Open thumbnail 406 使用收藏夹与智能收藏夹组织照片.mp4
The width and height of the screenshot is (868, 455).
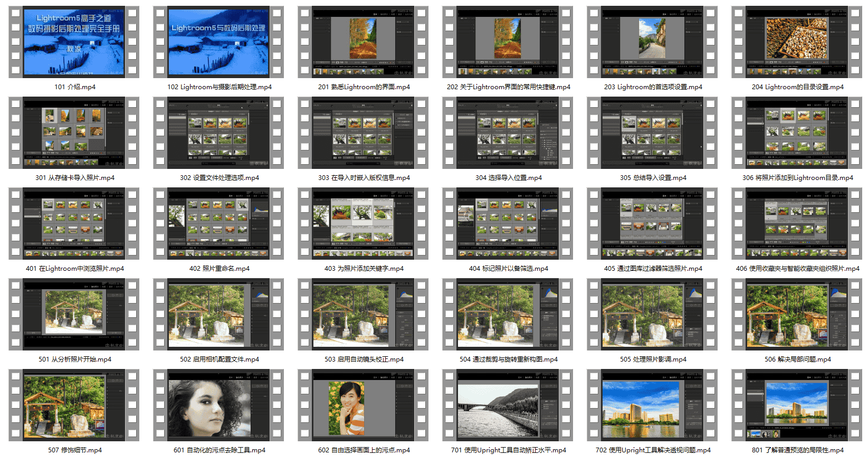[x=797, y=224]
